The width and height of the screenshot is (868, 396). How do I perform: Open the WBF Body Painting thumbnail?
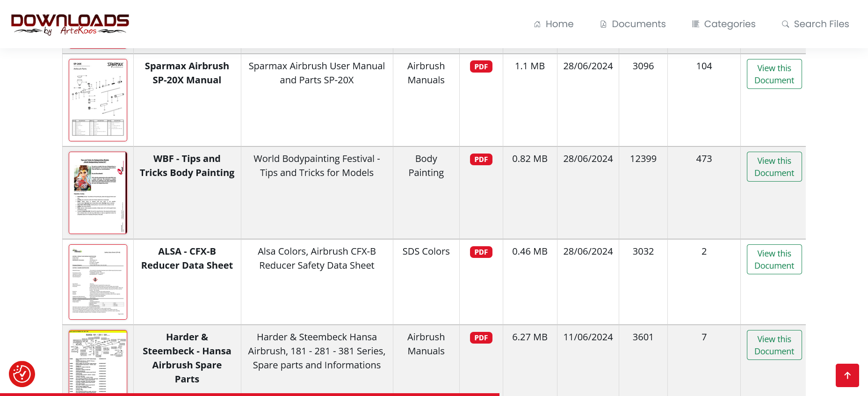(x=98, y=193)
